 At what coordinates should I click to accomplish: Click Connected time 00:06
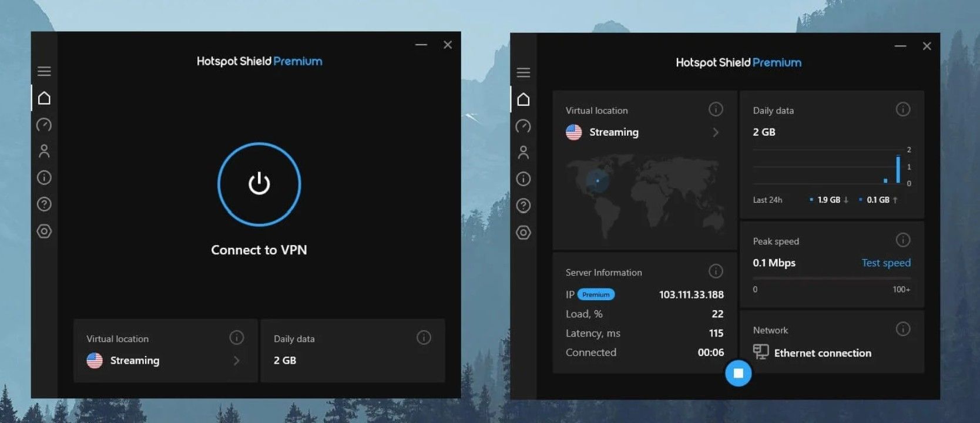pyautogui.click(x=711, y=352)
